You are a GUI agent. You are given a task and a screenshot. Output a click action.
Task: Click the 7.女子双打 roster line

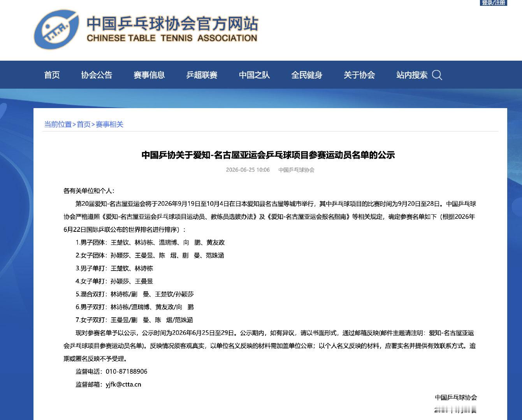tap(134, 320)
